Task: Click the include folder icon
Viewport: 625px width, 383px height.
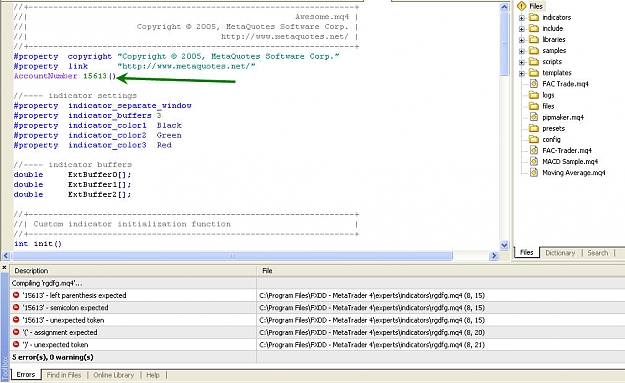Action: coord(534,28)
